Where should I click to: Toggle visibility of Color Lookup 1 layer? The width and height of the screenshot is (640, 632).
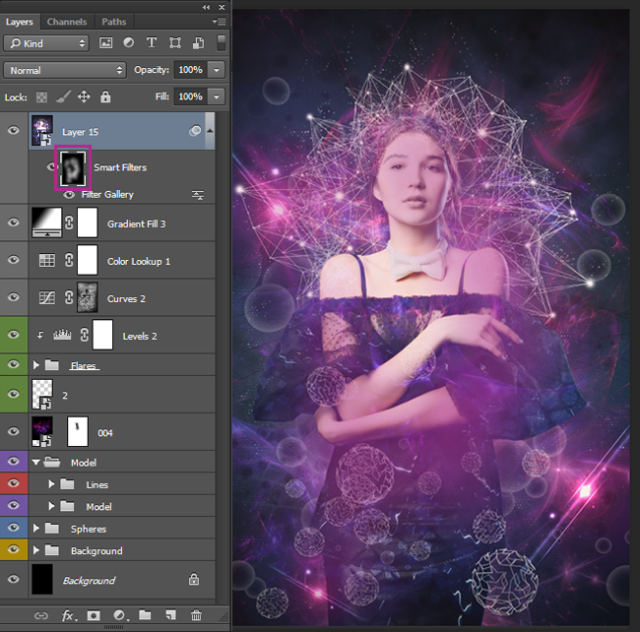click(x=13, y=260)
